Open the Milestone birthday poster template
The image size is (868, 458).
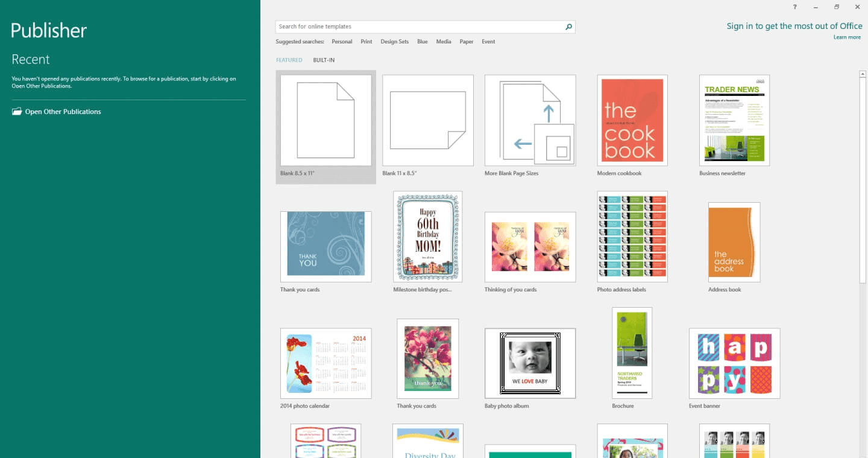(x=427, y=236)
